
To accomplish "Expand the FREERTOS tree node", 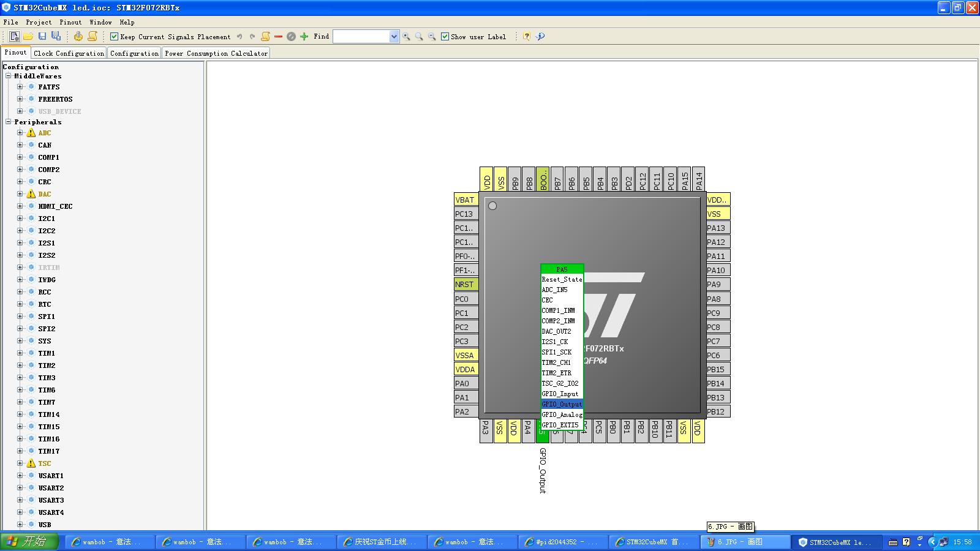I will coord(20,99).
